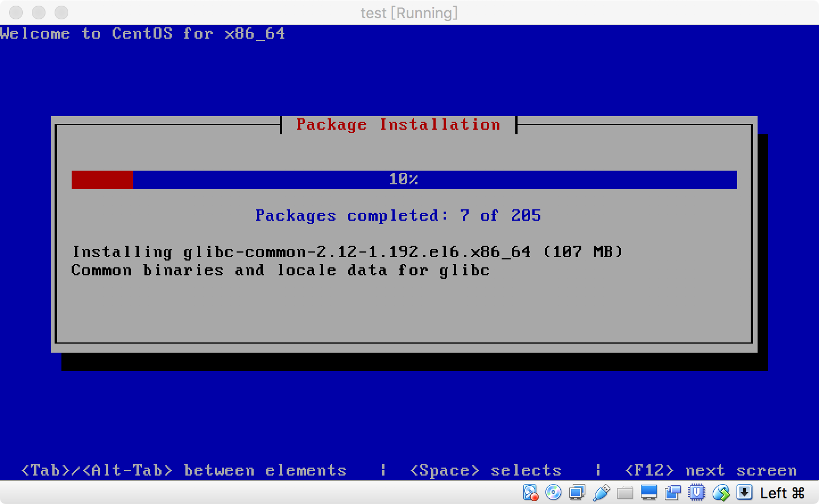The image size is (819, 504).
Task: Click the keyboard capture arrow icon
Action: 744,493
